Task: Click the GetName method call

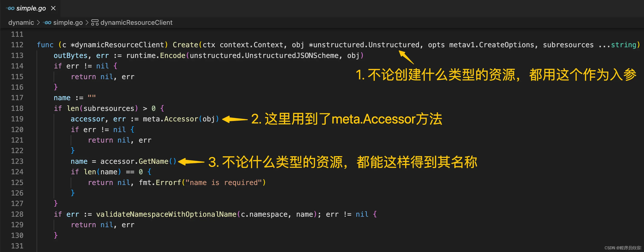Action: tap(153, 161)
